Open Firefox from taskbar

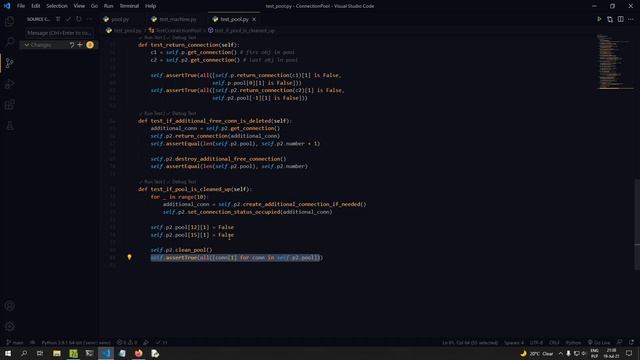tap(139, 353)
